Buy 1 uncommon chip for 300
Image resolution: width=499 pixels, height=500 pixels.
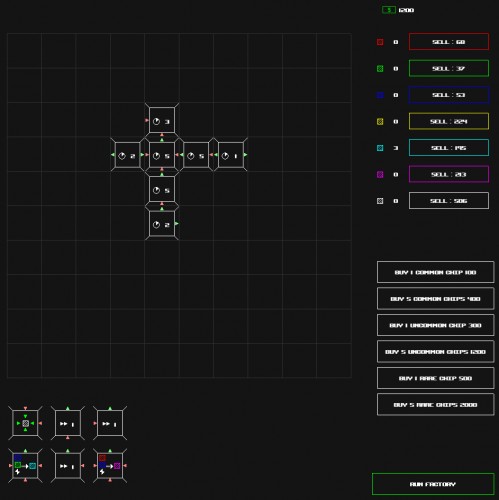(435, 325)
